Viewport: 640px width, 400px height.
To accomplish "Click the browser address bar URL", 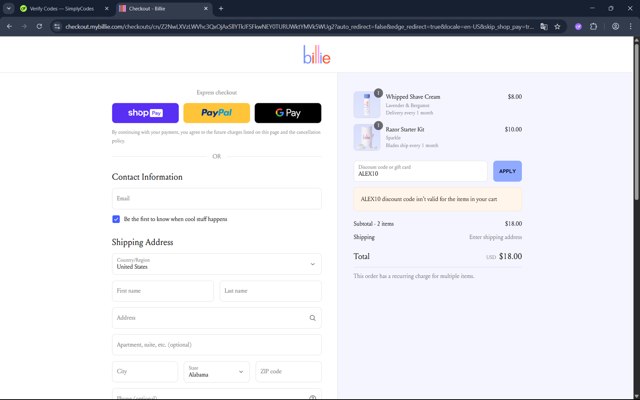I will pyautogui.click(x=299, y=27).
